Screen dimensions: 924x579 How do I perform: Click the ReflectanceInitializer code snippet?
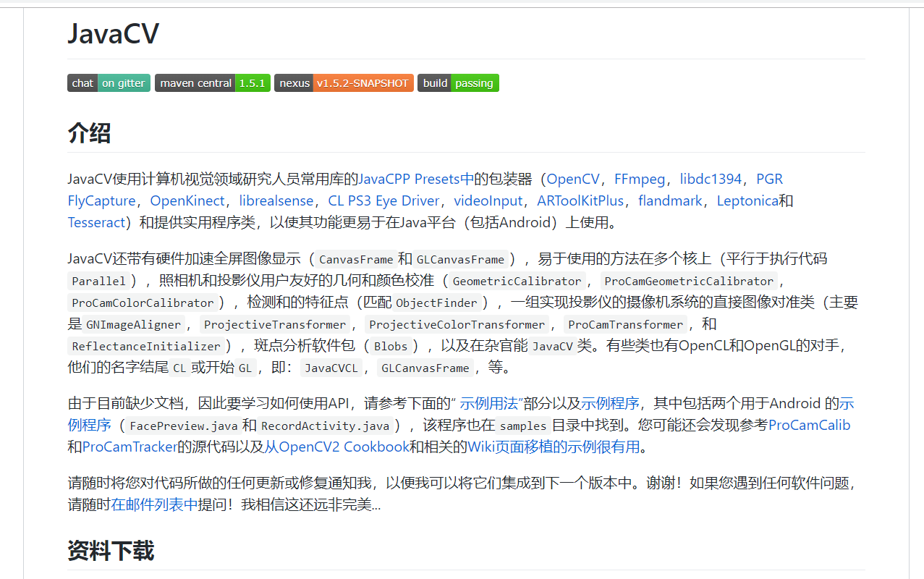[147, 346]
